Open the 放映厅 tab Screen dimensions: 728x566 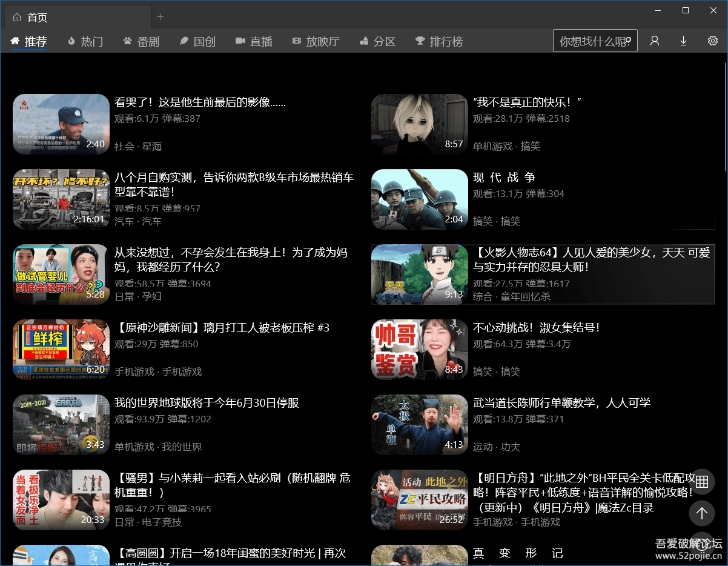(316, 41)
